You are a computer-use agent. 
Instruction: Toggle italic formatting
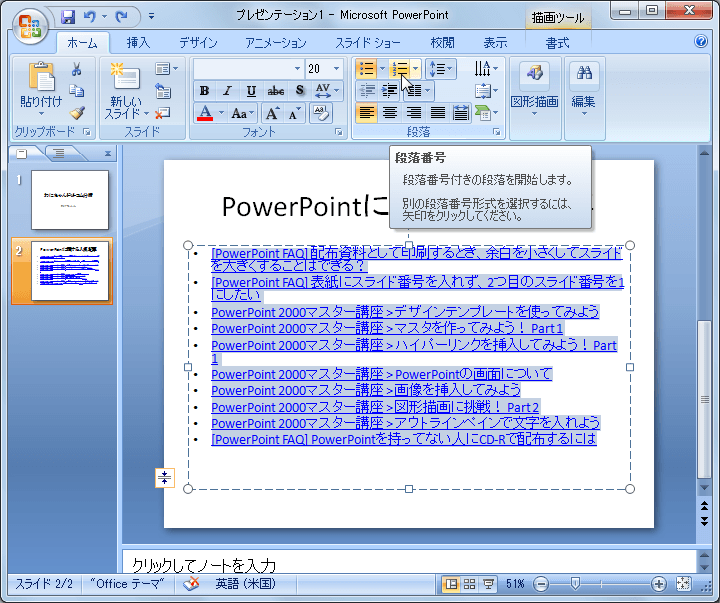point(227,90)
